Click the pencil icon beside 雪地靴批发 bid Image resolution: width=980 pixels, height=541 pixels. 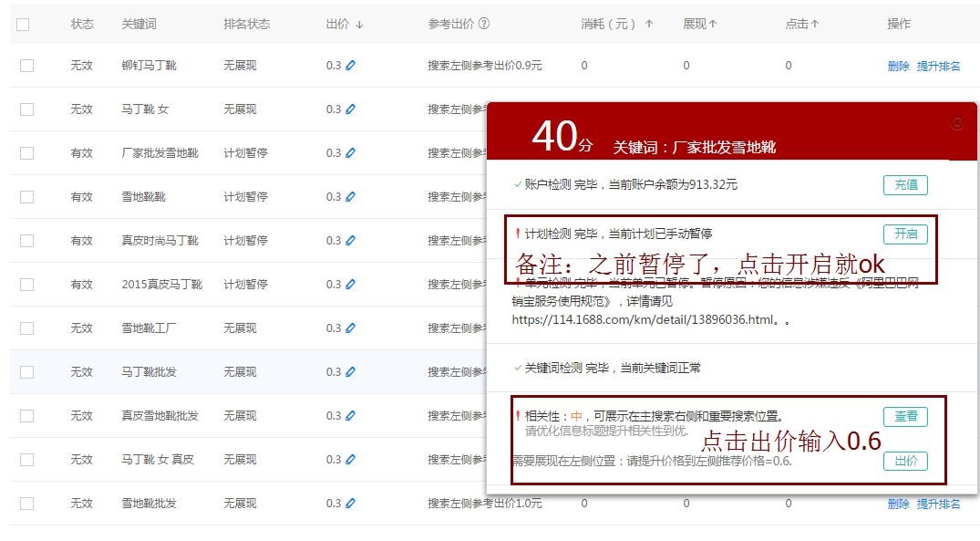[351, 504]
